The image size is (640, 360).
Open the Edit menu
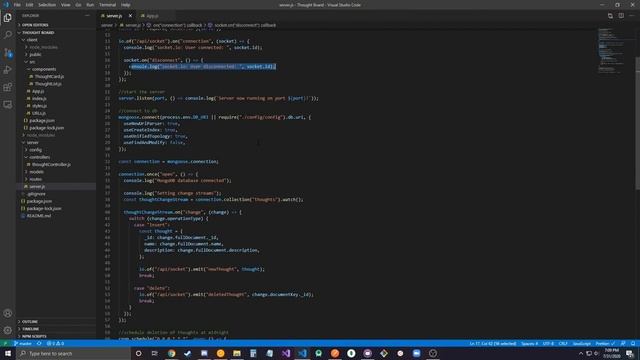[29, 5]
